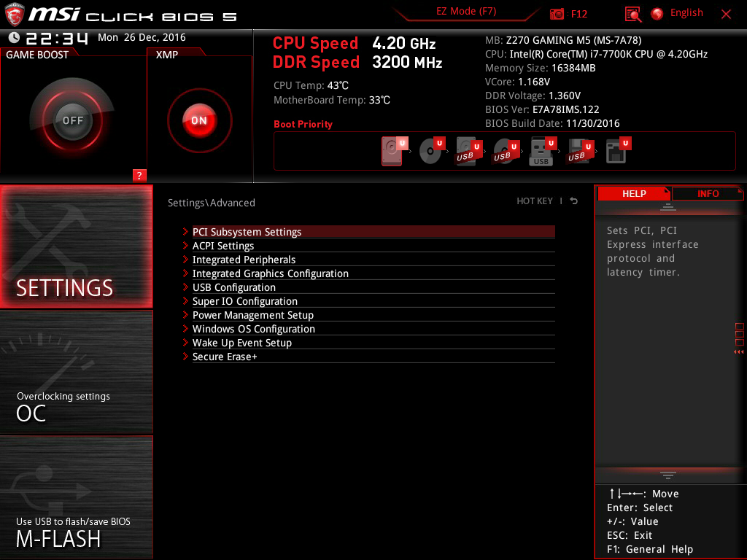Click the screenshot camera icon
747x560 pixels.
[557, 14]
